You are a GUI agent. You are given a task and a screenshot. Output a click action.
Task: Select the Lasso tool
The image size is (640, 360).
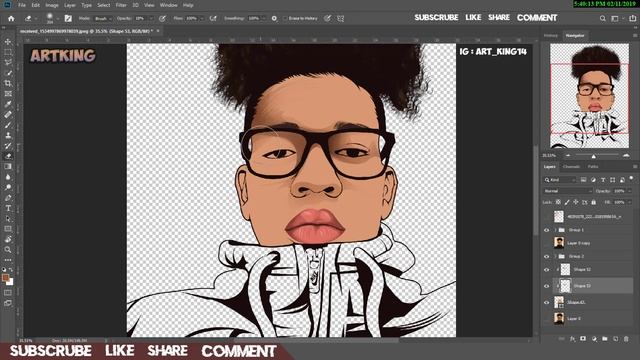pyautogui.click(x=8, y=62)
